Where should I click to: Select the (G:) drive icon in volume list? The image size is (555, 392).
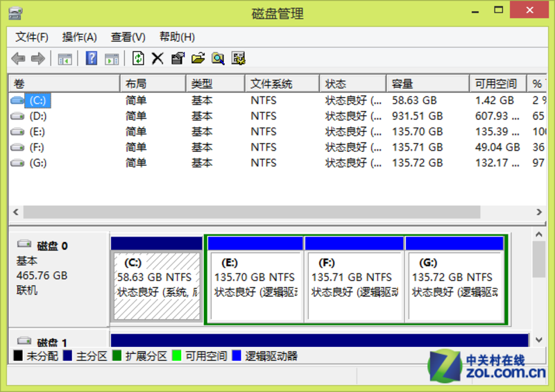[x=17, y=163]
